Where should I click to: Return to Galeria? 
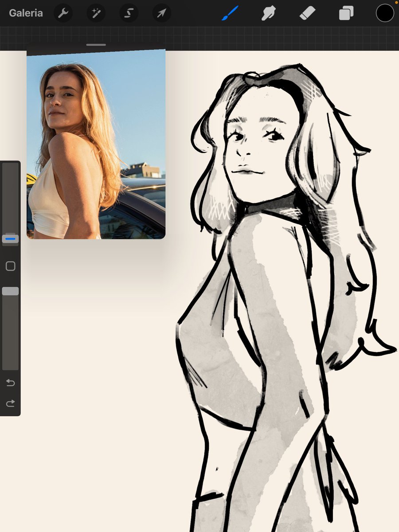point(26,13)
